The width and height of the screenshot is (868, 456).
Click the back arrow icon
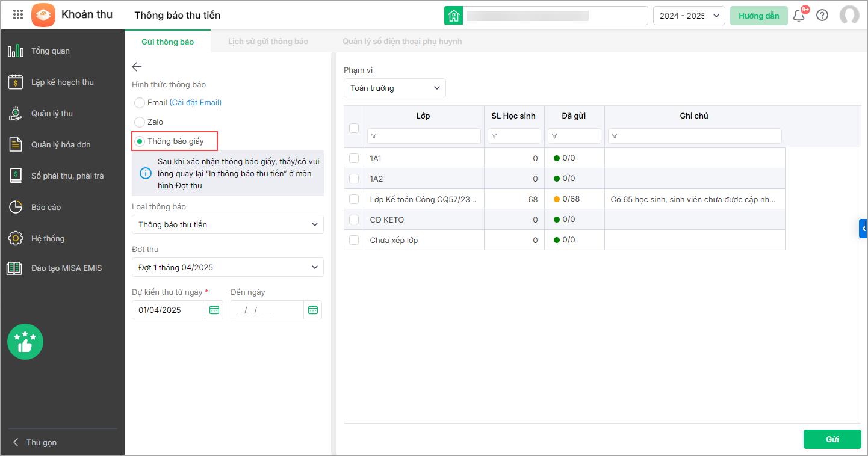(137, 67)
